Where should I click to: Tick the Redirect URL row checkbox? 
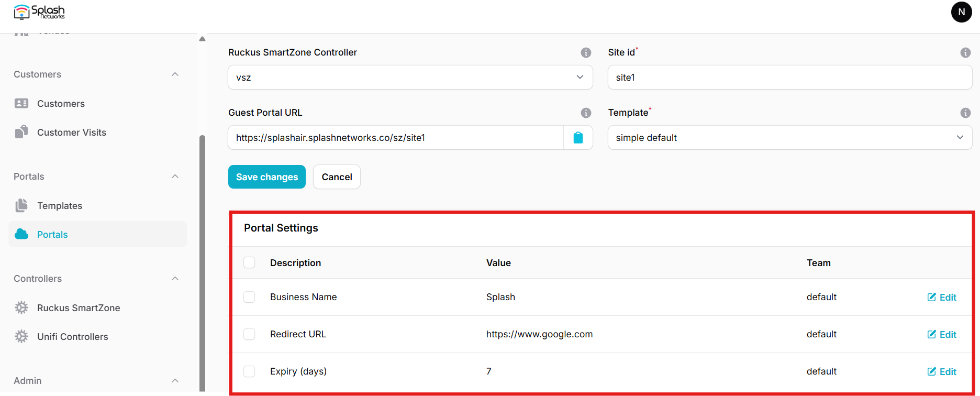249,334
